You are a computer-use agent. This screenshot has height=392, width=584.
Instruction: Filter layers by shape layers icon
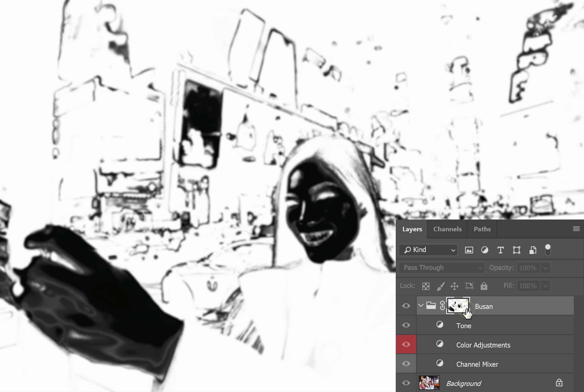516,250
